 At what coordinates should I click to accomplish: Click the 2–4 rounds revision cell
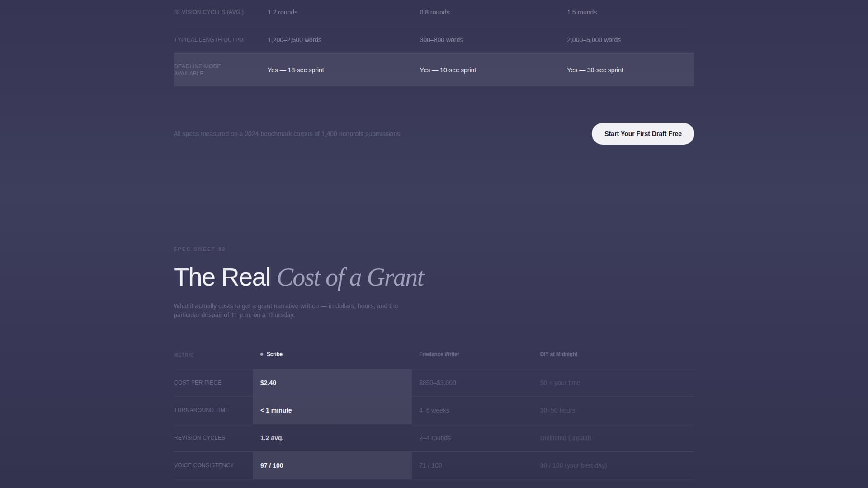(472, 438)
